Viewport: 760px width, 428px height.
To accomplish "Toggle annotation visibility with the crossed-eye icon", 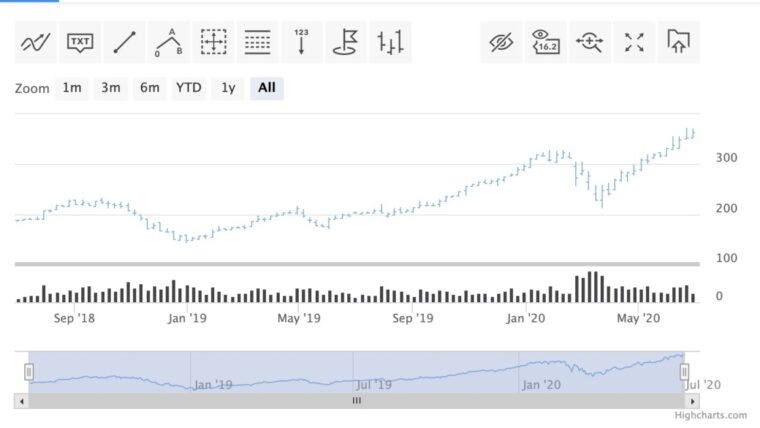I will point(501,42).
